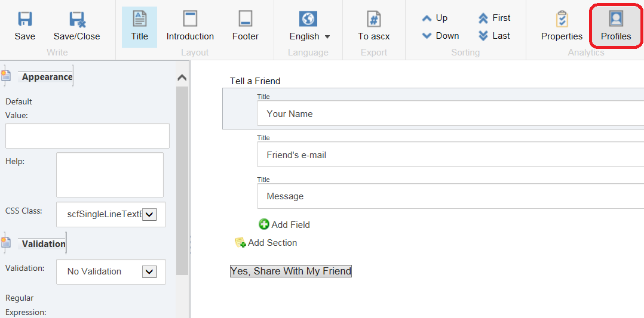644x318 pixels.
Task: Click the Default Value input field
Action: pos(87,136)
